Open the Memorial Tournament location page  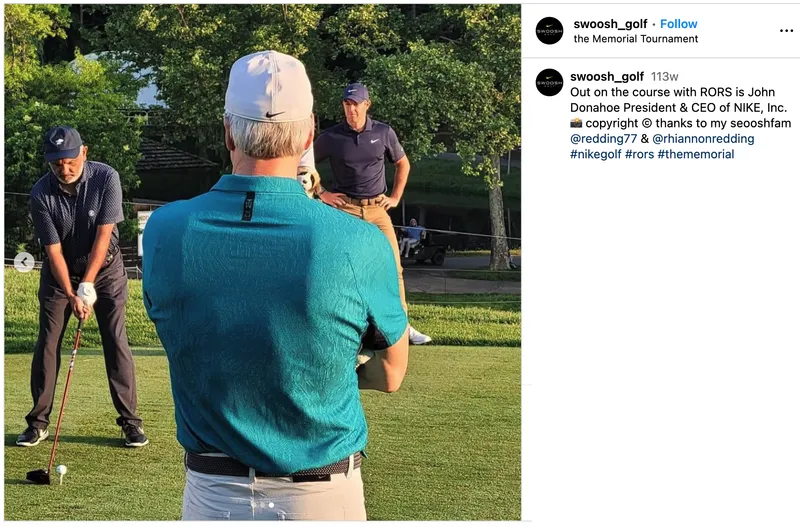click(636, 39)
